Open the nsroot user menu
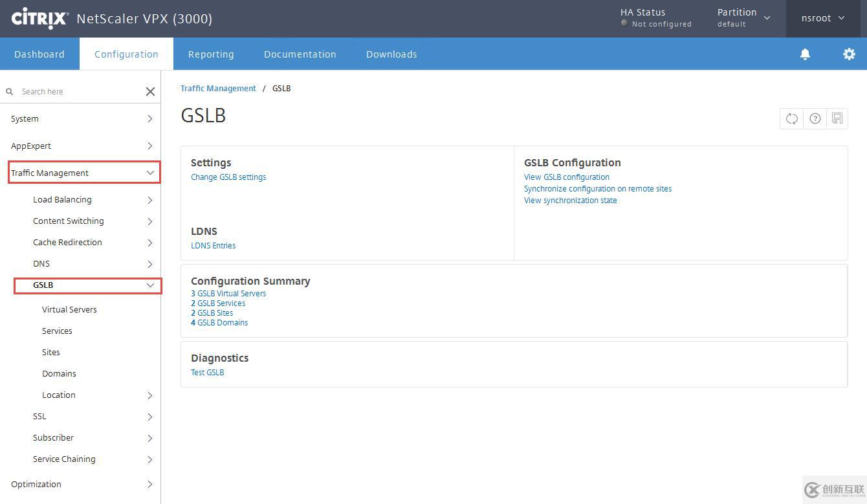Viewport: 867px width, 504px height. [823, 18]
